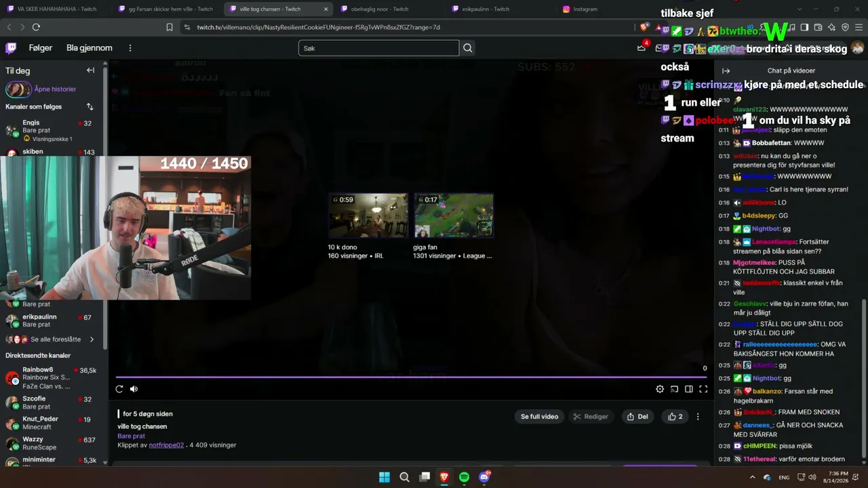The height and width of the screenshot is (488, 868).
Task: Click Nightbot's username at chat time 0:18
Action: point(766,229)
